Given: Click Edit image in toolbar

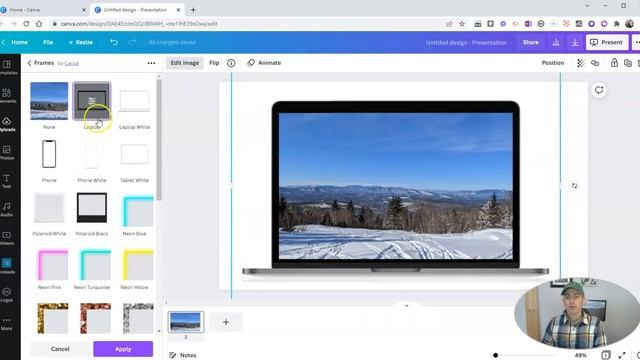Looking at the screenshot, I should tap(185, 63).
